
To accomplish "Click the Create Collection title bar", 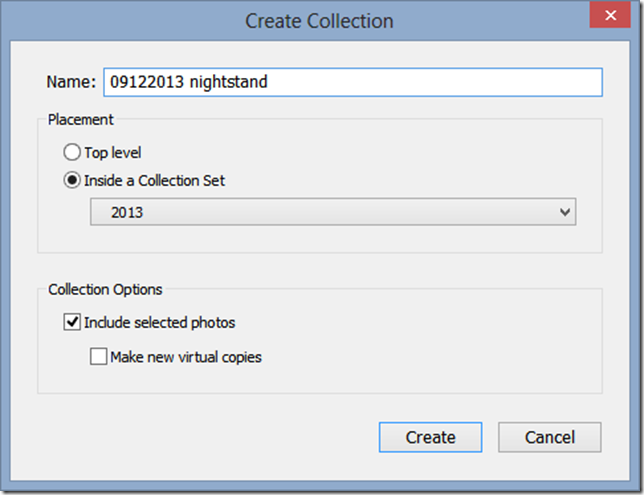I will point(319,21).
